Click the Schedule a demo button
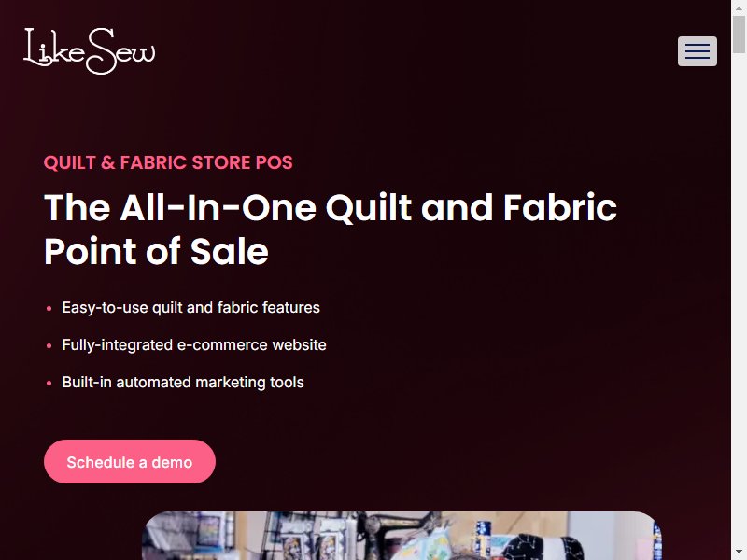Image resolution: width=747 pixels, height=560 pixels. pyautogui.click(x=130, y=461)
